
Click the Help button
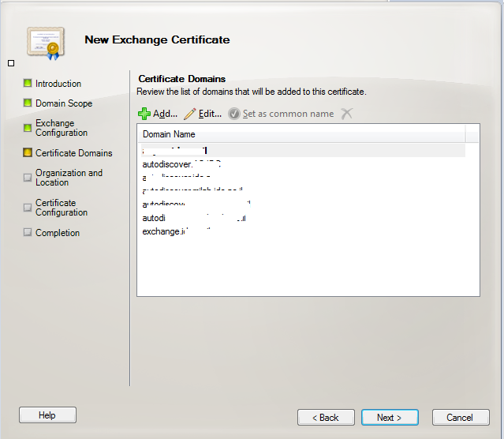pyautogui.click(x=47, y=415)
